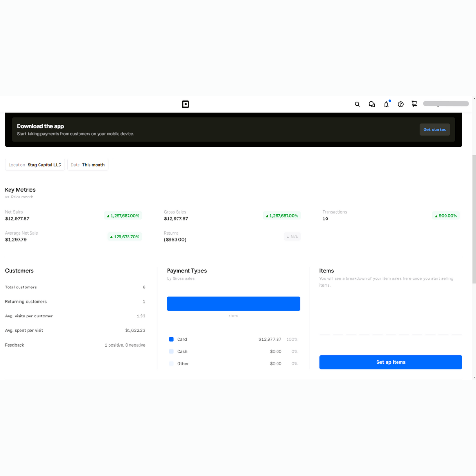This screenshot has height=476, width=476.
Task: Open the Location Stag Capital LLC filter
Action: [x=35, y=165]
